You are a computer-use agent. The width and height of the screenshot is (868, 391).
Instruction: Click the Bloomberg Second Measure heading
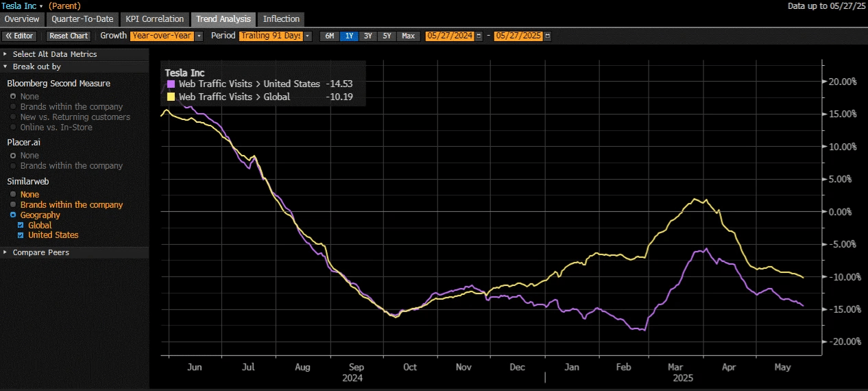click(x=59, y=84)
